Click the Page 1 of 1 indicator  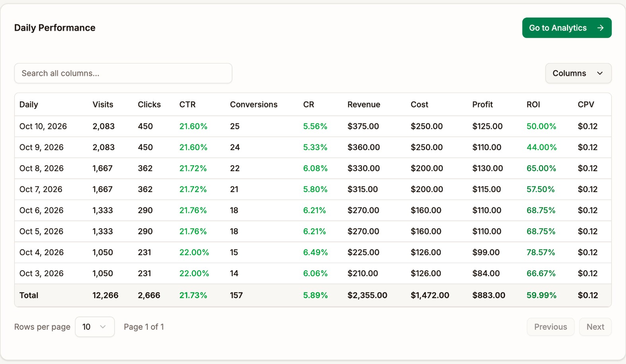[x=144, y=327]
